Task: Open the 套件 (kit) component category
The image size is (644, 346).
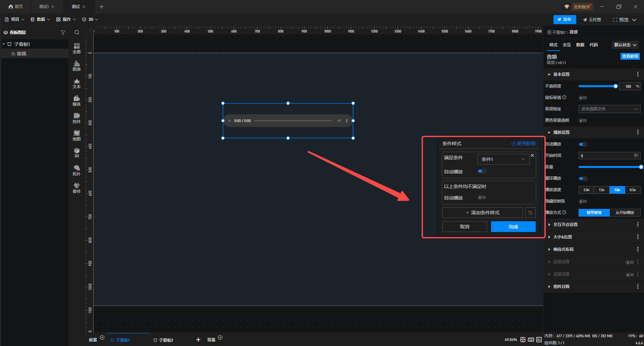Action: [x=76, y=188]
